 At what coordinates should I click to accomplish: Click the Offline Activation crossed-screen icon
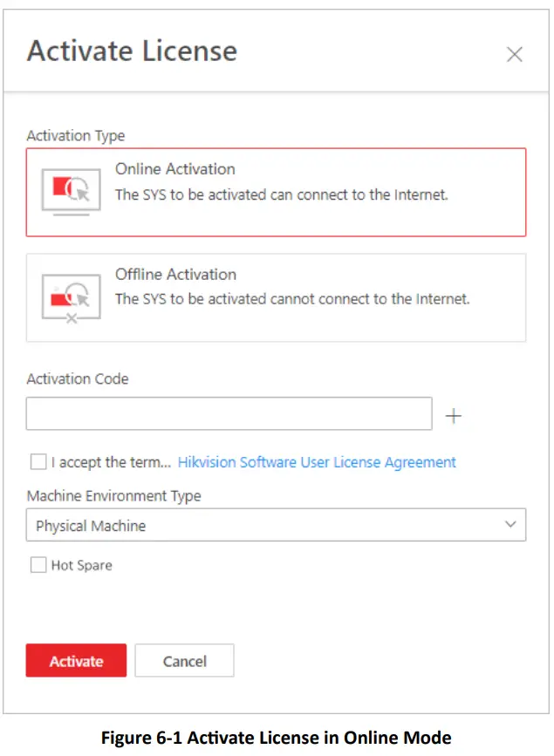tap(72, 297)
